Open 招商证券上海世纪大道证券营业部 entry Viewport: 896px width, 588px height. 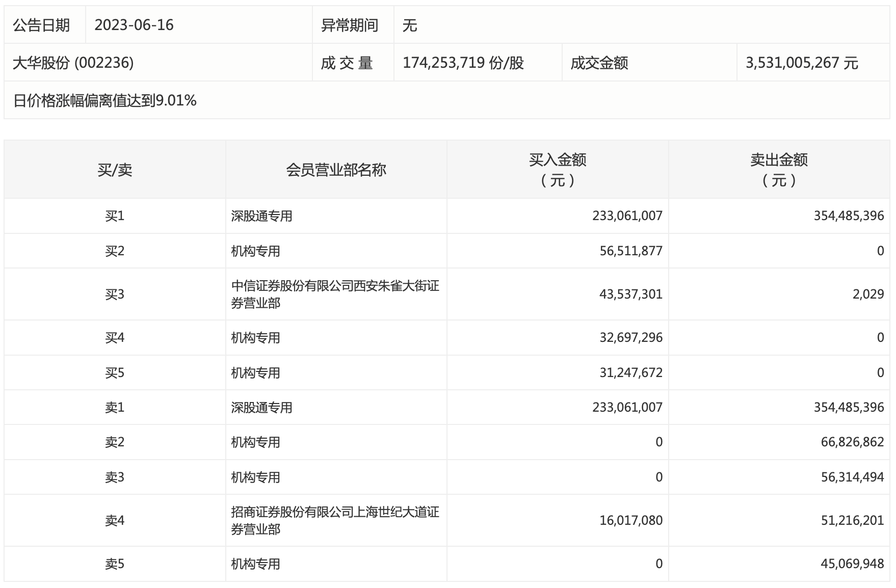(335, 521)
